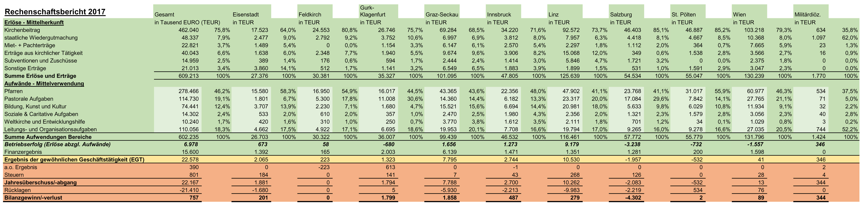Image resolution: width=868 pixels, height=210 pixels.
Task: Click the Eisenstadt column header
Action: [x=246, y=15]
